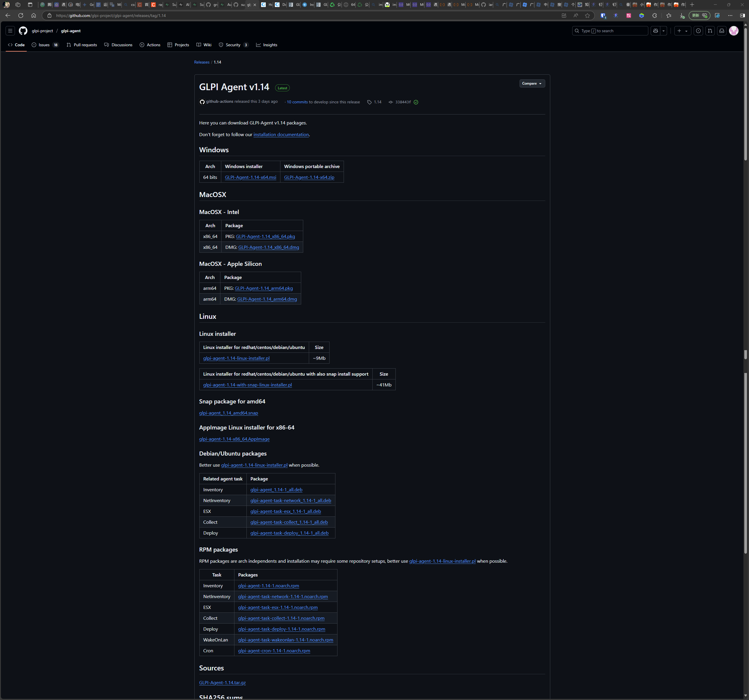Open the GitHub global navigation menu

point(10,31)
